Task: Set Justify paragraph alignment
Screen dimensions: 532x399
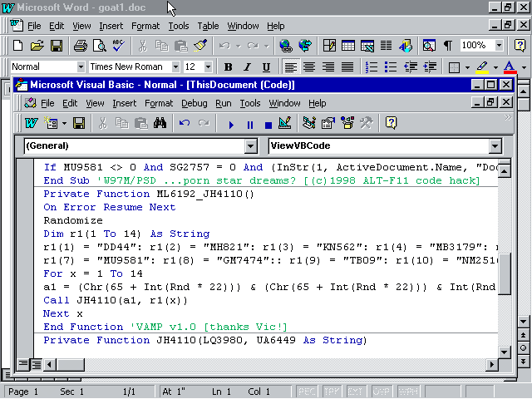Action: pyautogui.click(x=347, y=66)
